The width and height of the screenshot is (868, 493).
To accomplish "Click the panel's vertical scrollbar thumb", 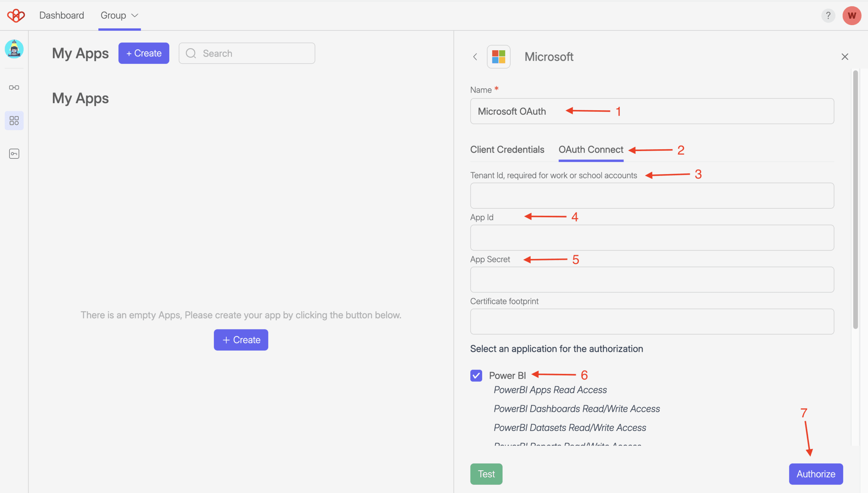I will click(x=855, y=200).
